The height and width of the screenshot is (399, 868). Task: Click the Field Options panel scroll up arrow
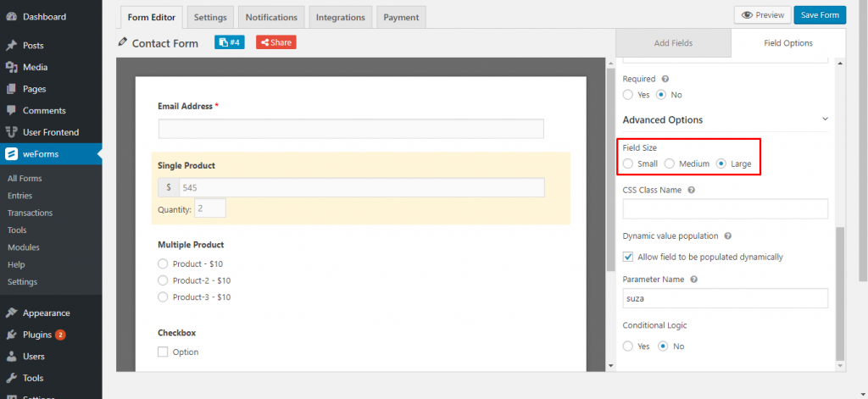840,63
